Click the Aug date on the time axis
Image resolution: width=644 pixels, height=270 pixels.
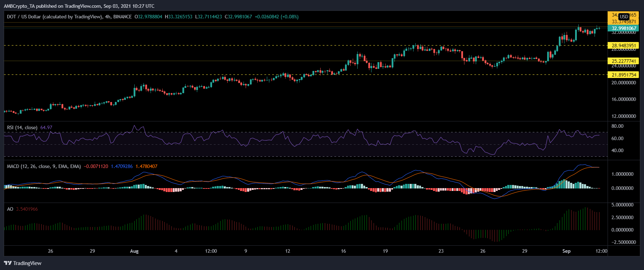tap(134, 251)
